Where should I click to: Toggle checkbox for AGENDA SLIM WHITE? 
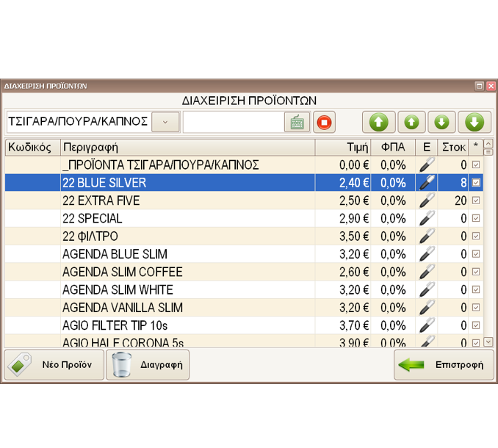476,289
